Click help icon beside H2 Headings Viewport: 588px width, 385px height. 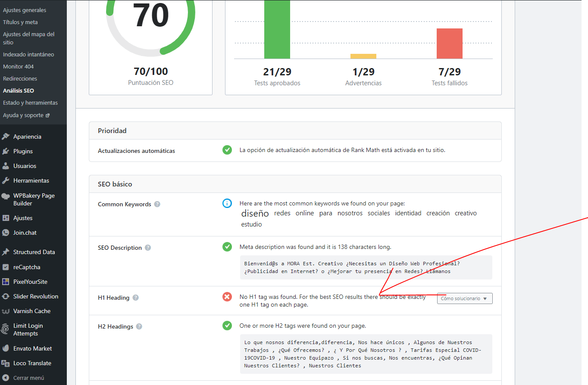coord(139,326)
